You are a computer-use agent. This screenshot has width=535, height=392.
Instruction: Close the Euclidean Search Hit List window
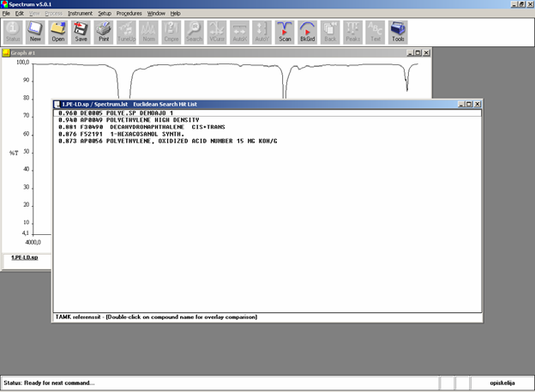pyautogui.click(x=478, y=104)
